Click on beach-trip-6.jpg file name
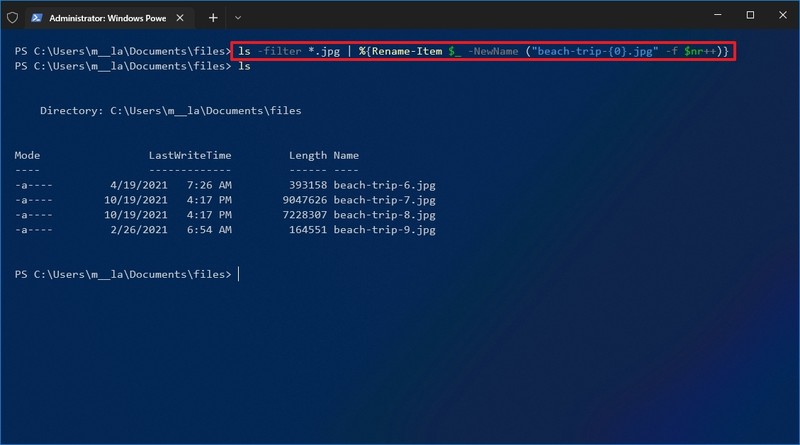 point(384,185)
